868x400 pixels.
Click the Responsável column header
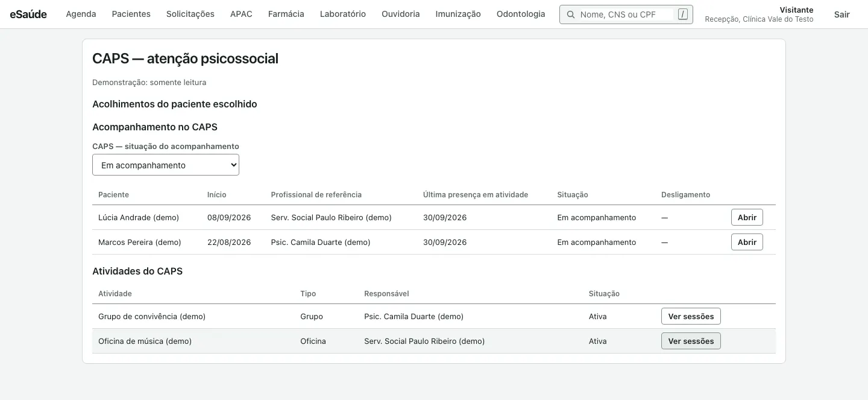(x=386, y=293)
